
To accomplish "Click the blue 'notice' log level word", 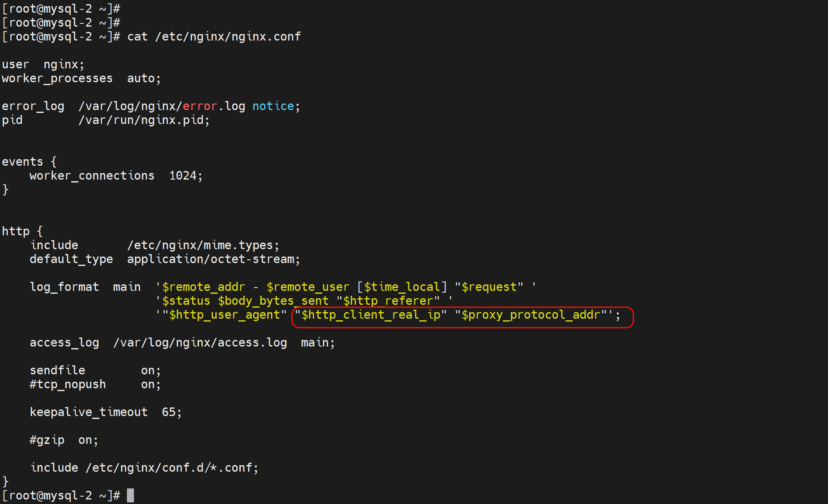I will click(x=273, y=106).
